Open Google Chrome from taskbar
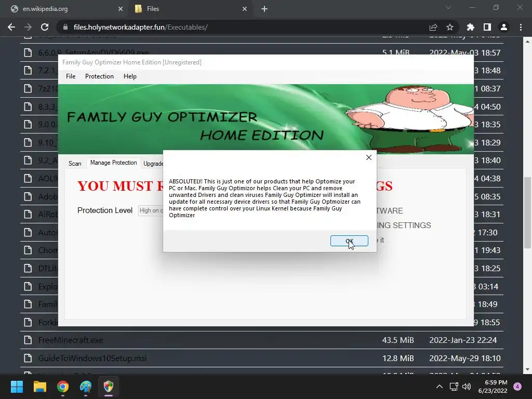532x399 pixels. pyautogui.click(x=63, y=387)
